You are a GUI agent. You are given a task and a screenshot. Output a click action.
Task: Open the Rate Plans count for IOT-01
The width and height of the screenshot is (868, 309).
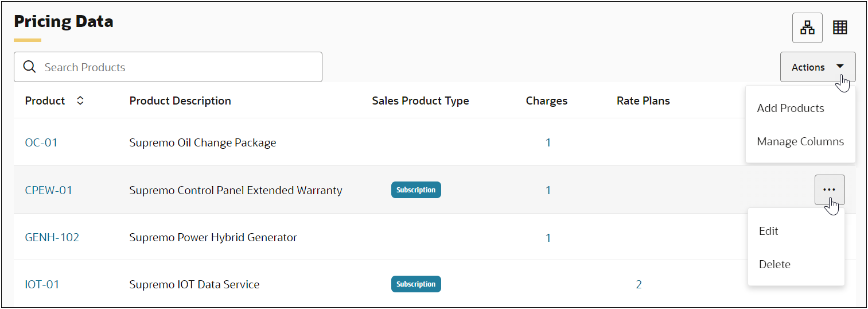tap(639, 284)
